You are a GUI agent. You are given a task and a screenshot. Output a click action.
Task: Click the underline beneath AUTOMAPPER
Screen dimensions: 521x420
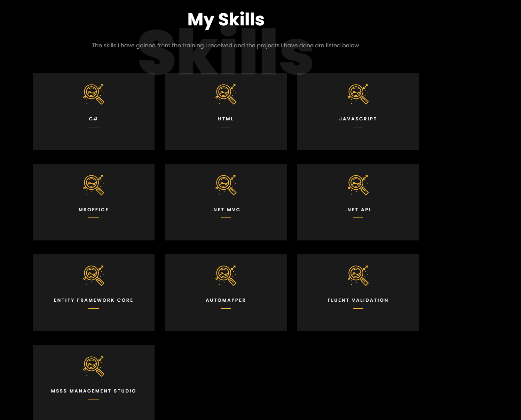pos(226,308)
